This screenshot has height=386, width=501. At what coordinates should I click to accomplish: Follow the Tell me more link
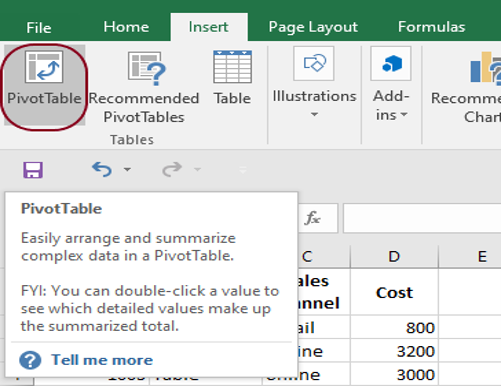click(x=102, y=360)
